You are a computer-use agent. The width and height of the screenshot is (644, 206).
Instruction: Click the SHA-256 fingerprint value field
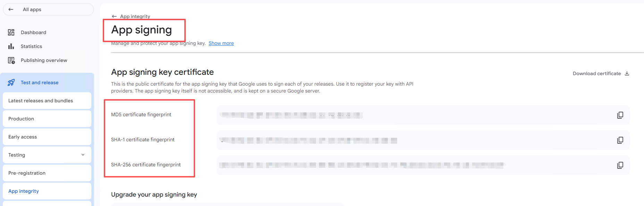[x=361, y=165]
